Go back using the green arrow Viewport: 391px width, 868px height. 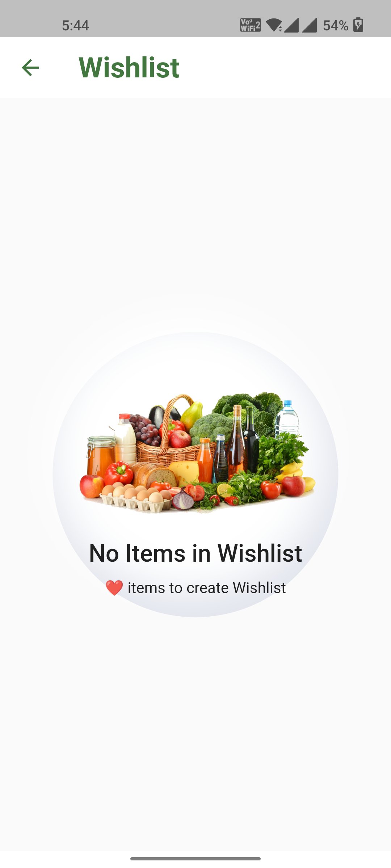[30, 68]
